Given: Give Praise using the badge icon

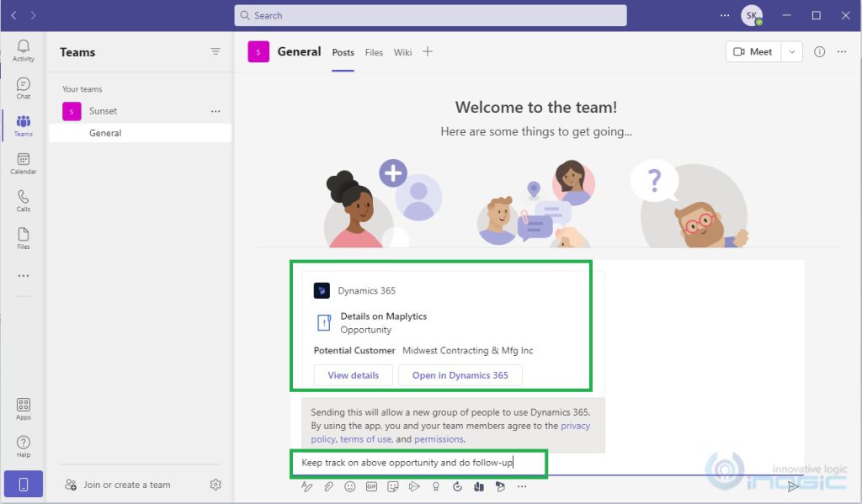Looking at the screenshot, I should (x=435, y=486).
